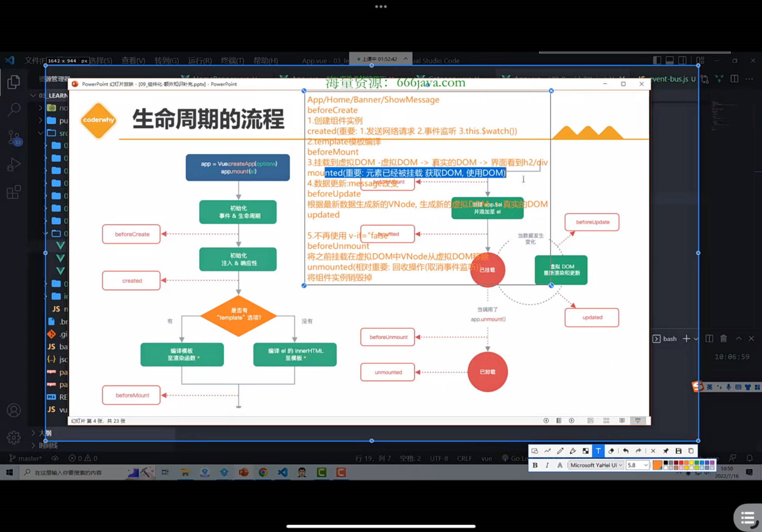This screenshot has height=532, width=762.
Task: Open the 运行(R) menu
Action: pos(200,61)
